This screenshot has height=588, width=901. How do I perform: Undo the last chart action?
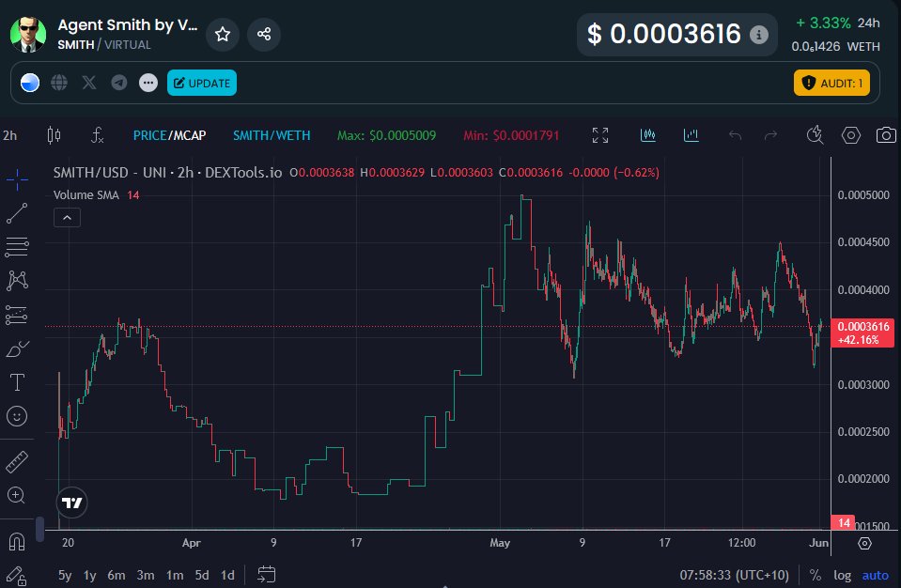click(735, 135)
